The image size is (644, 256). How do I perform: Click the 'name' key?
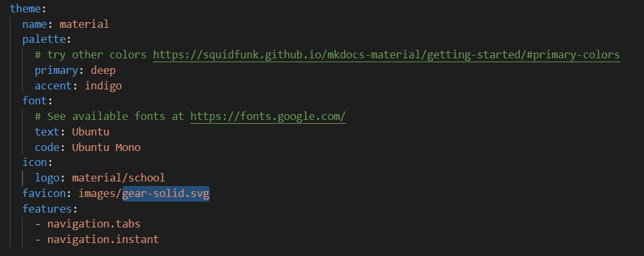click(x=35, y=24)
